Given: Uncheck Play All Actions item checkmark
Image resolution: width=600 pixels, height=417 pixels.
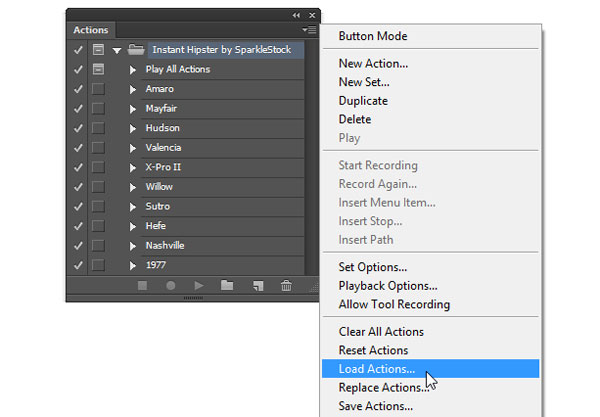Looking at the screenshot, I should (x=78, y=69).
